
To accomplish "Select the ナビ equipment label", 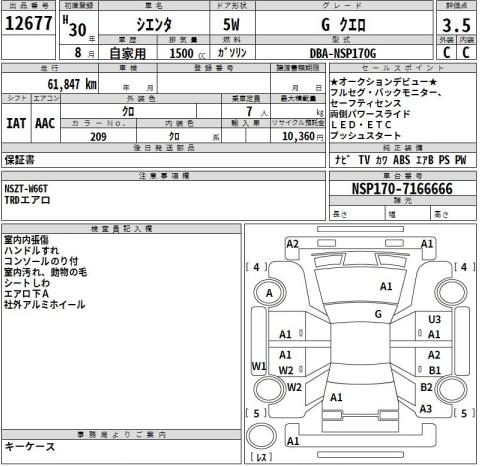I will [342, 160].
